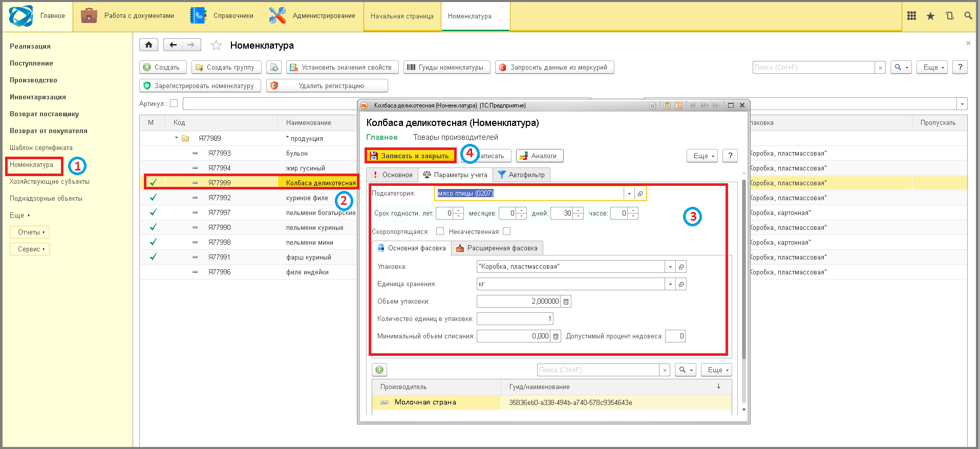
Task: Click Зарегистрировать номенклатуру button
Action: click(x=200, y=85)
